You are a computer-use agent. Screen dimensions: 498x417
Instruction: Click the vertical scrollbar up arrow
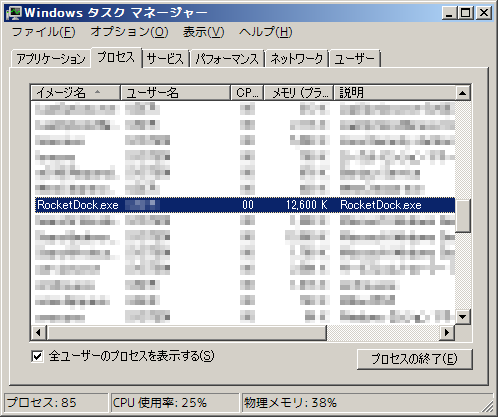coord(463,93)
